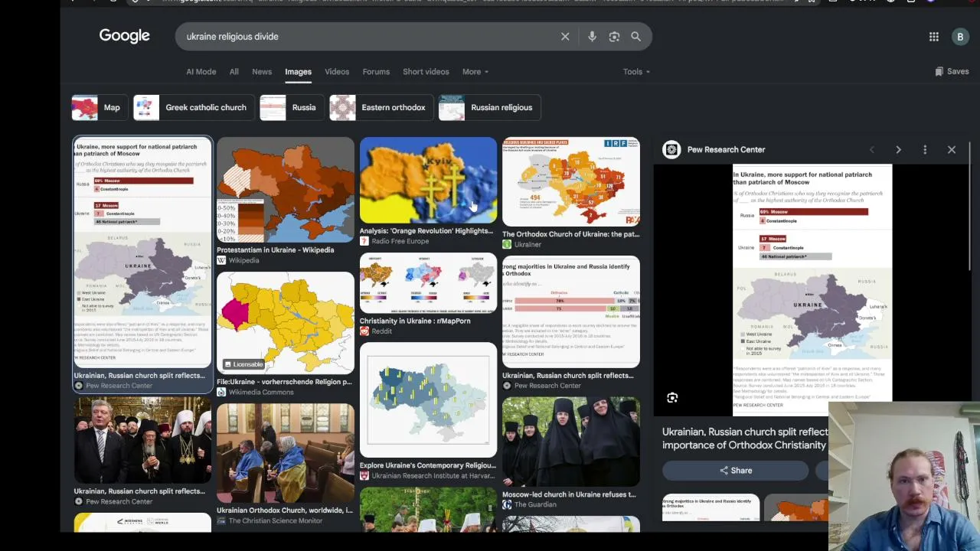Image resolution: width=980 pixels, height=551 pixels.
Task: Expand the More search categories dropdown
Action: pyautogui.click(x=475, y=72)
